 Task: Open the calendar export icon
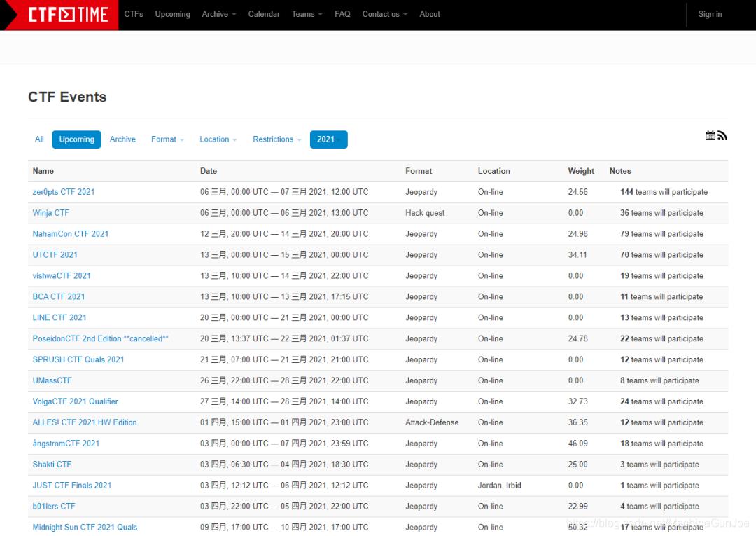[x=710, y=136]
